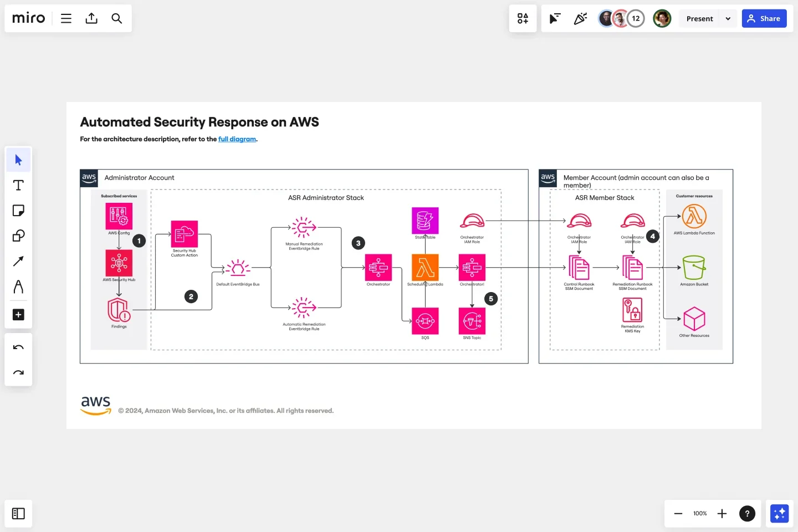This screenshot has height=532, width=798.
Task: Click the Amazon Bucket icon
Action: [694, 268]
